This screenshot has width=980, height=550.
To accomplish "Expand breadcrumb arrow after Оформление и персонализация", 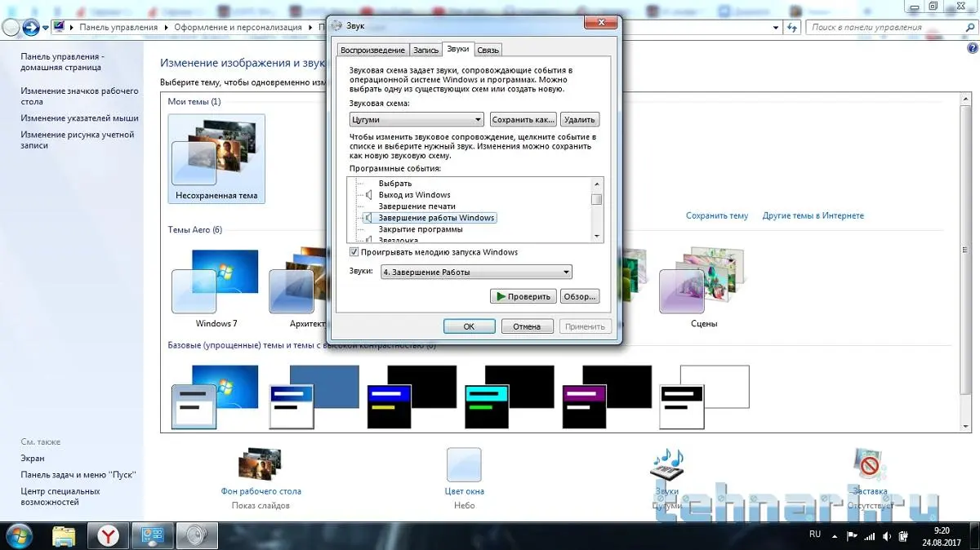I will coord(311,27).
